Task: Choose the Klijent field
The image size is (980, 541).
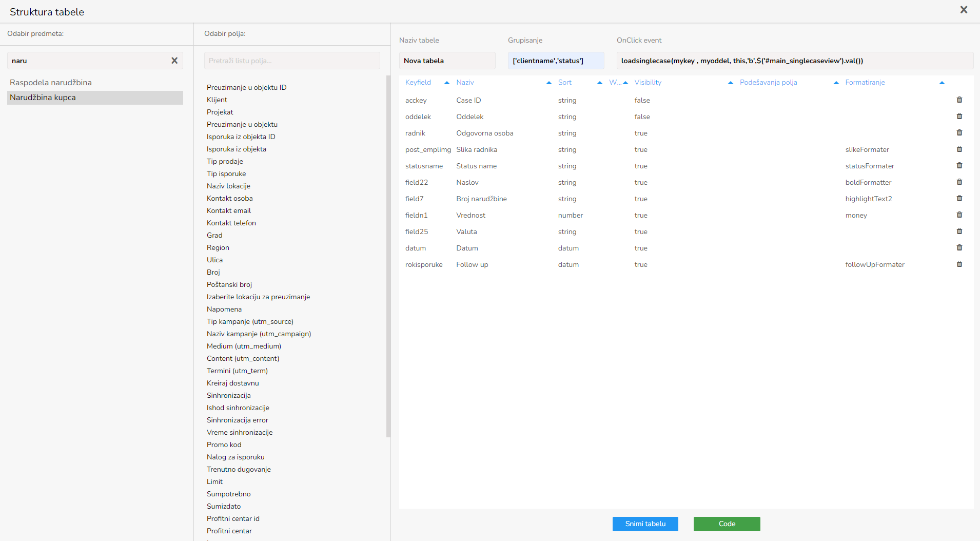Action: click(x=217, y=100)
